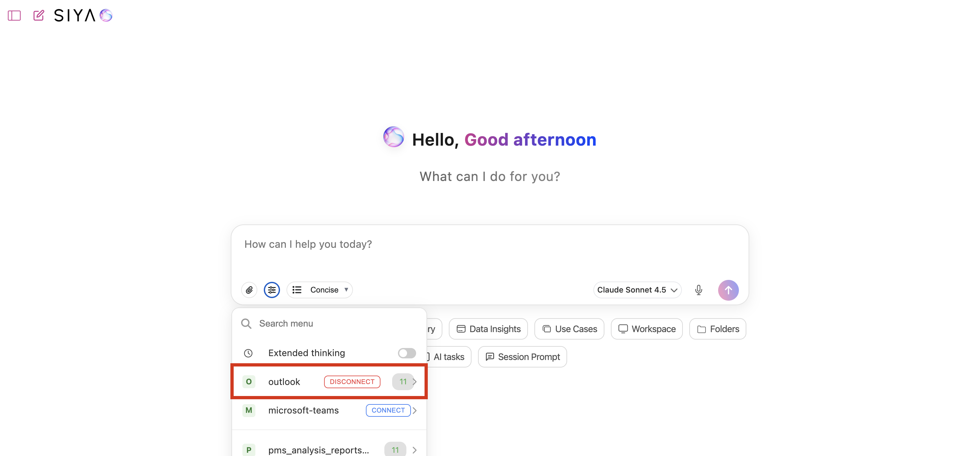This screenshot has width=980, height=456.
Task: Toggle the sidebar panel icon
Action: [x=14, y=16]
